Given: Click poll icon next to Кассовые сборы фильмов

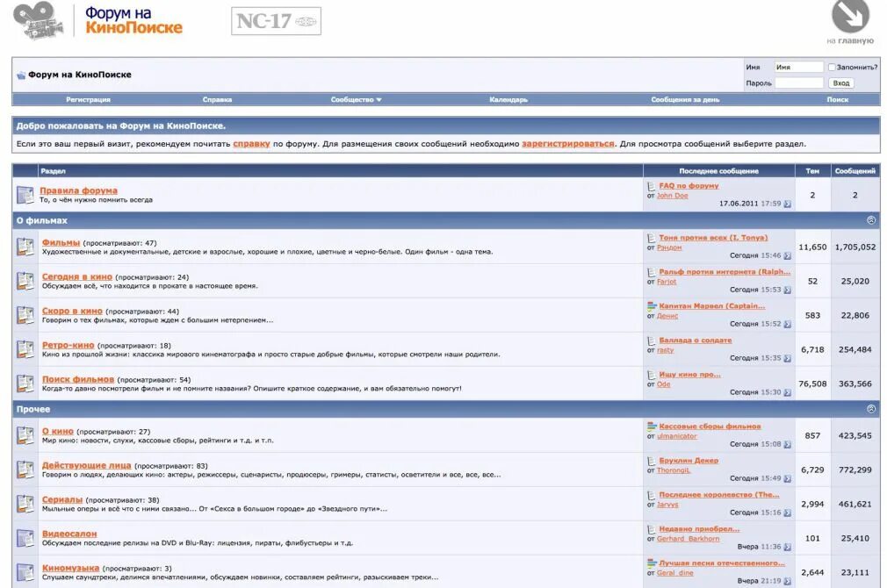Looking at the screenshot, I should point(652,427).
